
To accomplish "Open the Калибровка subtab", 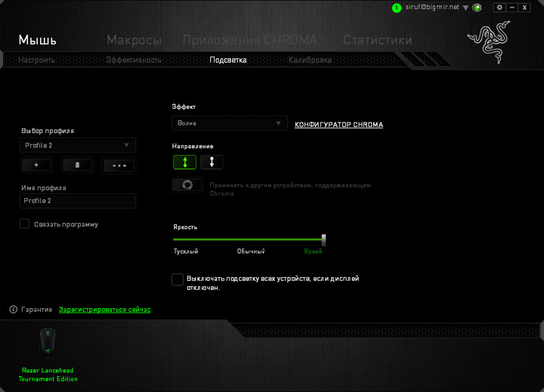I will pos(310,60).
